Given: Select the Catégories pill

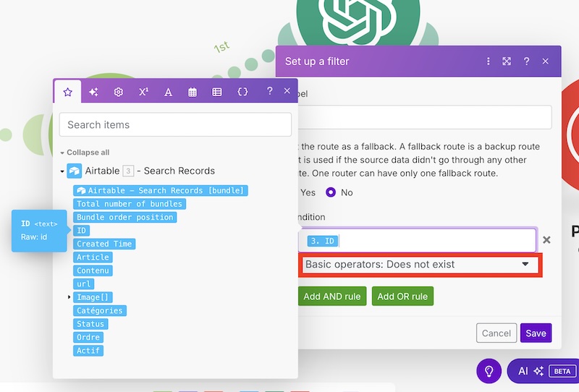Looking at the screenshot, I should [x=100, y=310].
